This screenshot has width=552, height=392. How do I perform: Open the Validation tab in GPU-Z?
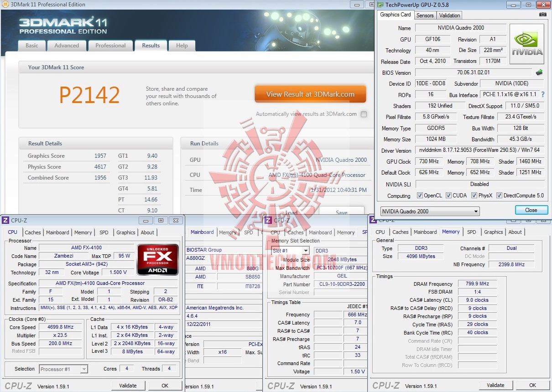[x=450, y=15]
